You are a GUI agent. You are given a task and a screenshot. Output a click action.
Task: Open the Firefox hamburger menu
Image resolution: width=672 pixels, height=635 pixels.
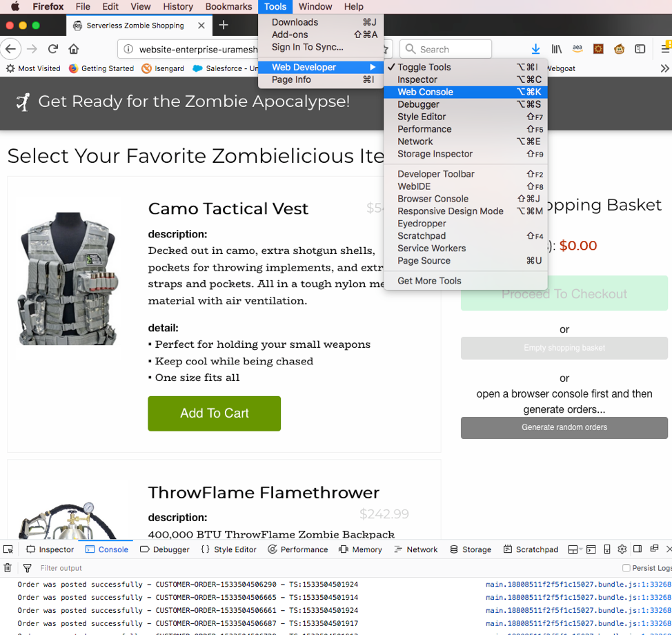coord(666,49)
